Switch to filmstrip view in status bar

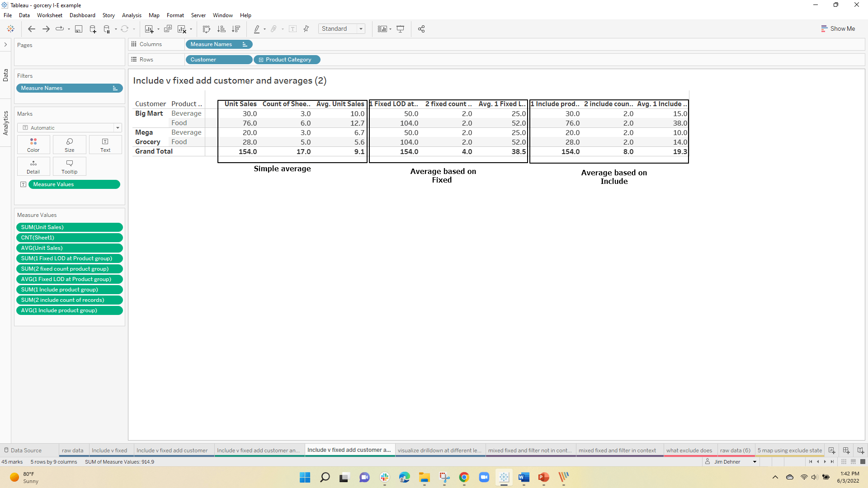pyautogui.click(x=853, y=462)
